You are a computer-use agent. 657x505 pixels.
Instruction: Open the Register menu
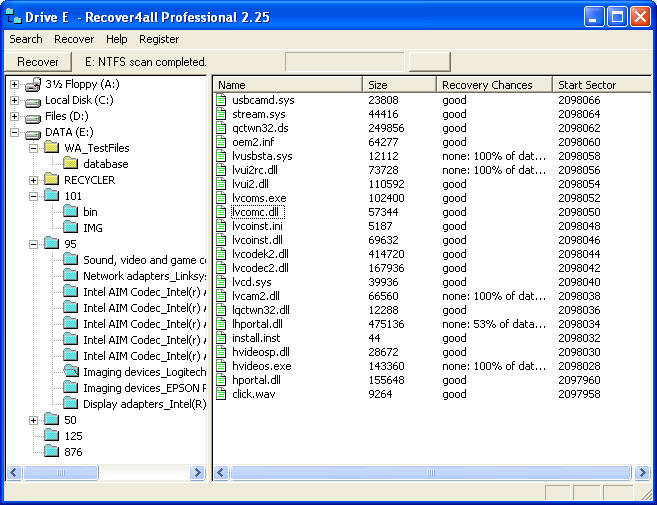pyautogui.click(x=159, y=39)
